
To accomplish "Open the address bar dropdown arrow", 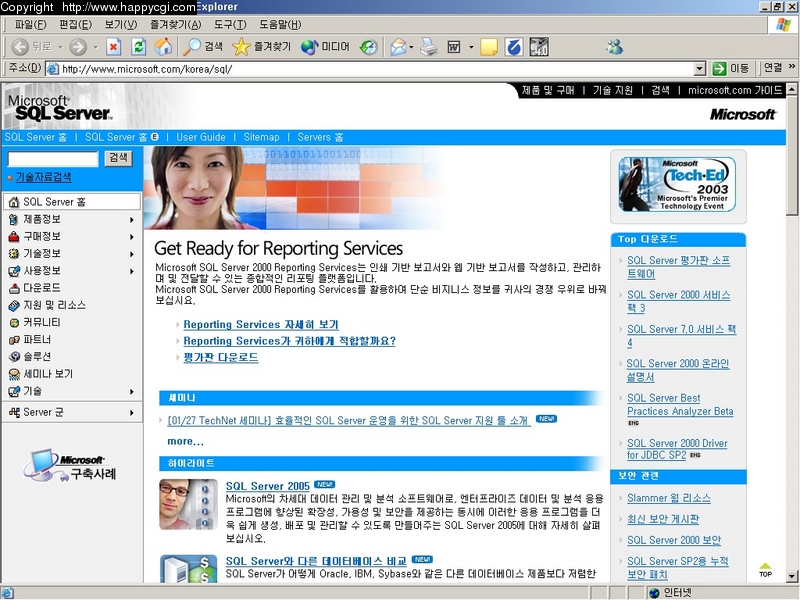I will [x=700, y=68].
